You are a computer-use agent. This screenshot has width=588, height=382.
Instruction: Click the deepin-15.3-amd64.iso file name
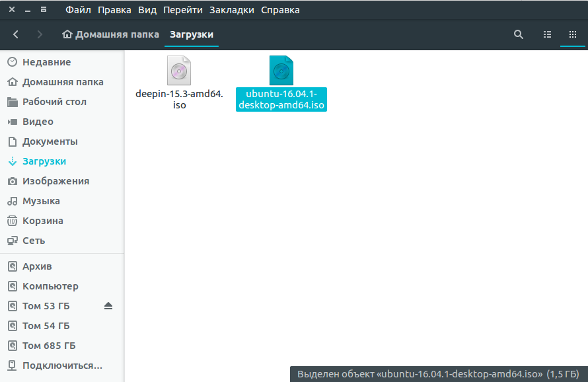[179, 99]
